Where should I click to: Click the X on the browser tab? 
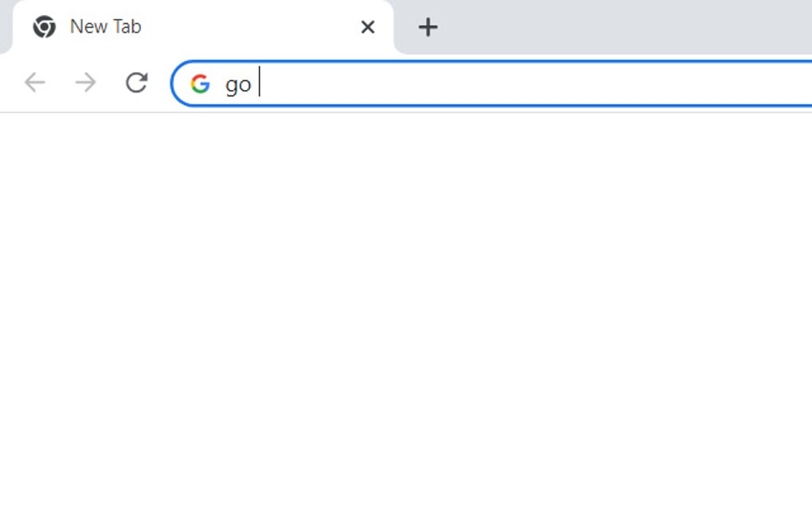367,26
